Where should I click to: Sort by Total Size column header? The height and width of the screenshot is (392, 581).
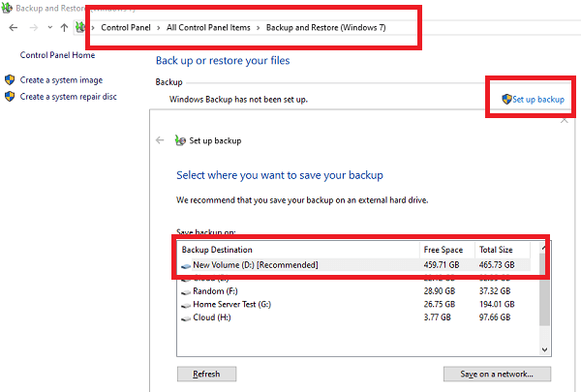point(503,250)
